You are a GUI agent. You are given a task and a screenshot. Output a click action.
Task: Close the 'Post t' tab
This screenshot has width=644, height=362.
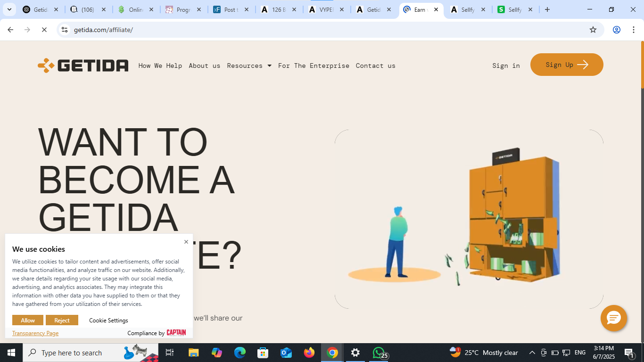[x=247, y=9]
